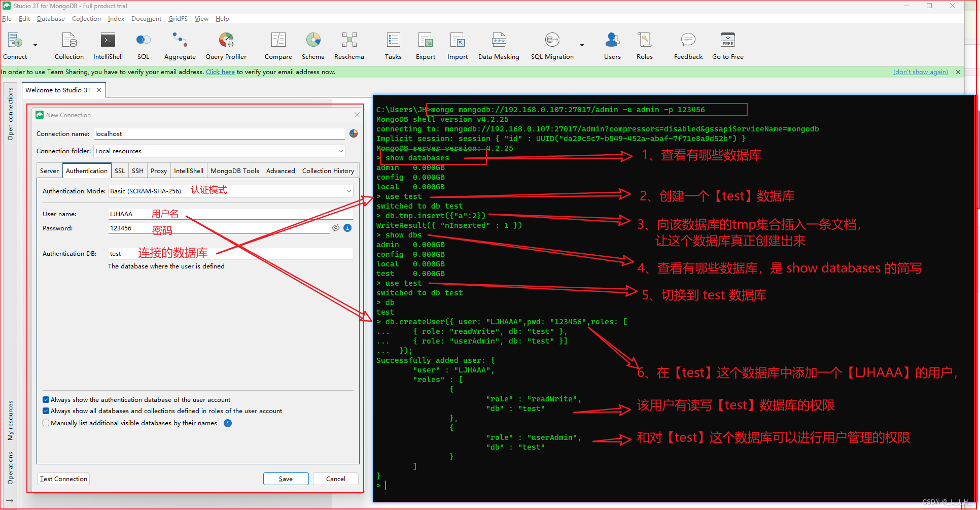Open the Connection folder dropdown
Viewport: 980px width, 510px height.
340,151
